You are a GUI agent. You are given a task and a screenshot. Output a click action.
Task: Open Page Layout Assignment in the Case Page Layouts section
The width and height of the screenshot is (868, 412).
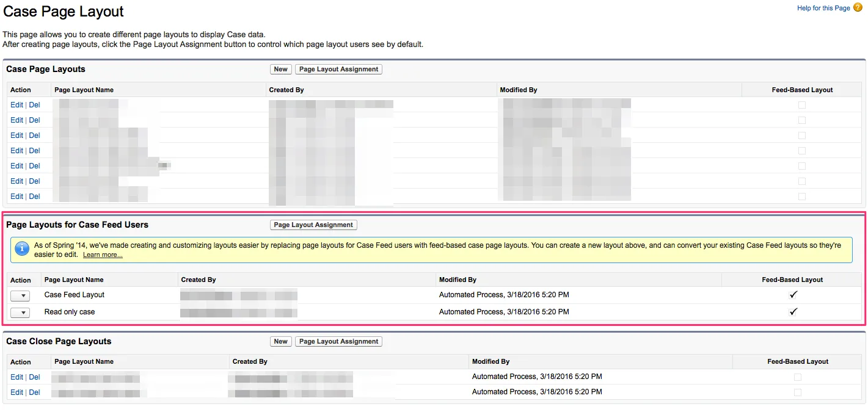point(339,70)
